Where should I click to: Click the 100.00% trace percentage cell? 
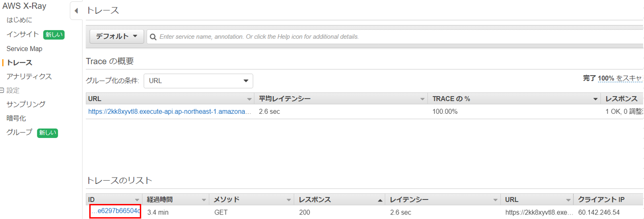click(x=445, y=112)
